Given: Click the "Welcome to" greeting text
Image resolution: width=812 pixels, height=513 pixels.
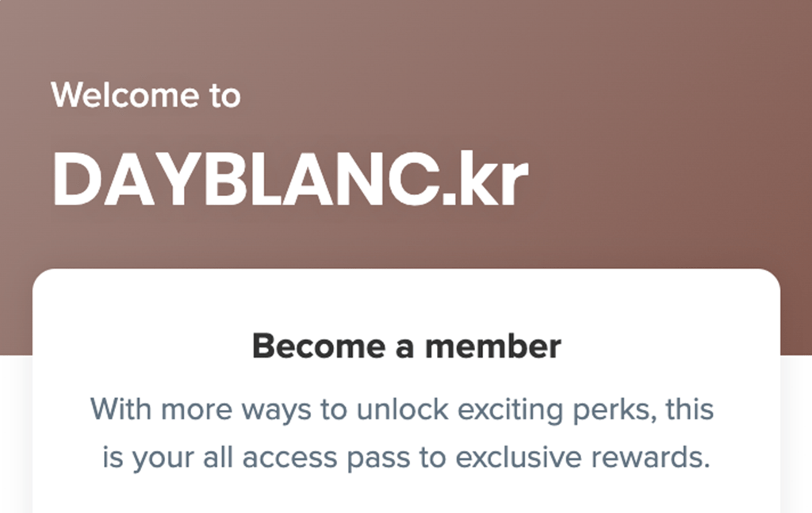Looking at the screenshot, I should pyautogui.click(x=146, y=96).
